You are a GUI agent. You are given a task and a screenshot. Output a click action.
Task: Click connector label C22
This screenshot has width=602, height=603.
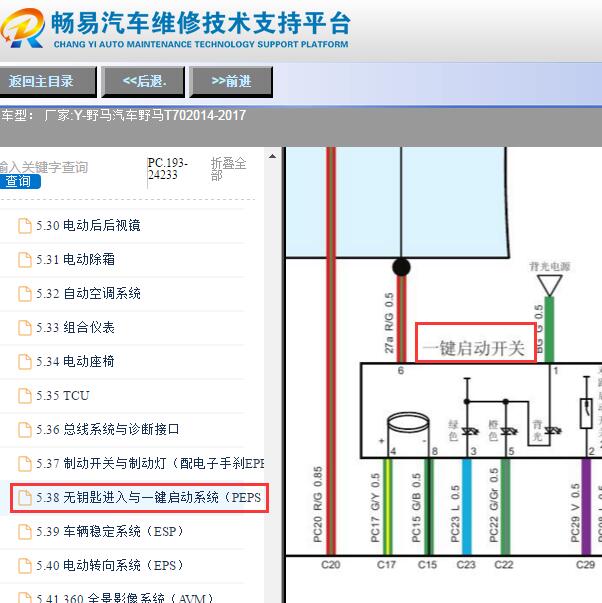coord(504,565)
